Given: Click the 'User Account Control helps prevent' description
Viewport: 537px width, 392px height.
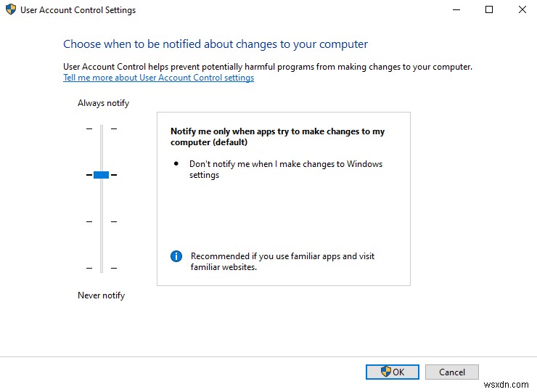Looking at the screenshot, I should (x=268, y=67).
